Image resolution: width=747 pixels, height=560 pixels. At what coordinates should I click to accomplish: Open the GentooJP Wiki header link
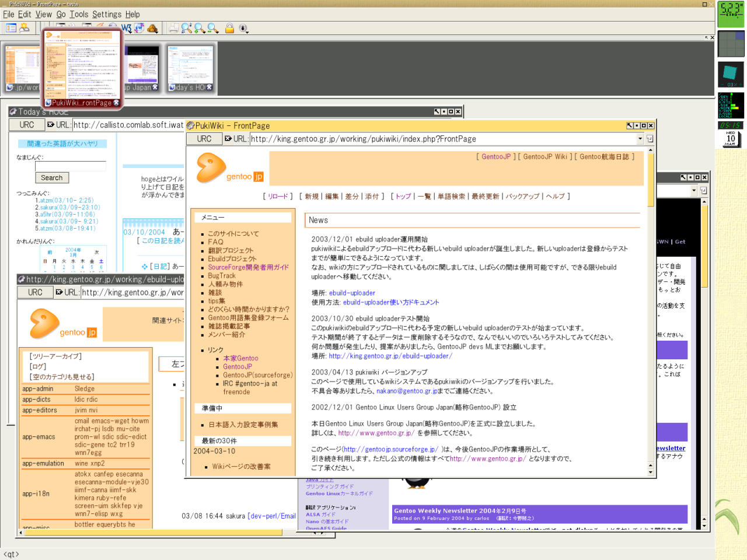click(545, 157)
